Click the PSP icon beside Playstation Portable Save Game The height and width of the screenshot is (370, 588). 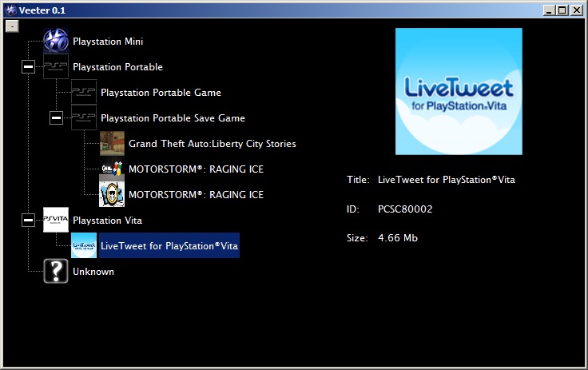84,117
